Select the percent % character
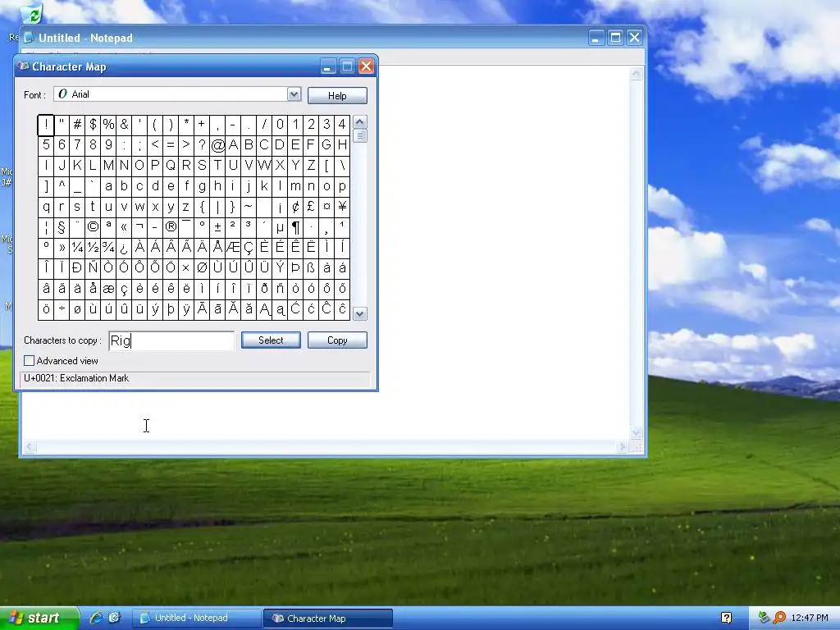Image resolution: width=840 pixels, height=630 pixels. (x=108, y=125)
